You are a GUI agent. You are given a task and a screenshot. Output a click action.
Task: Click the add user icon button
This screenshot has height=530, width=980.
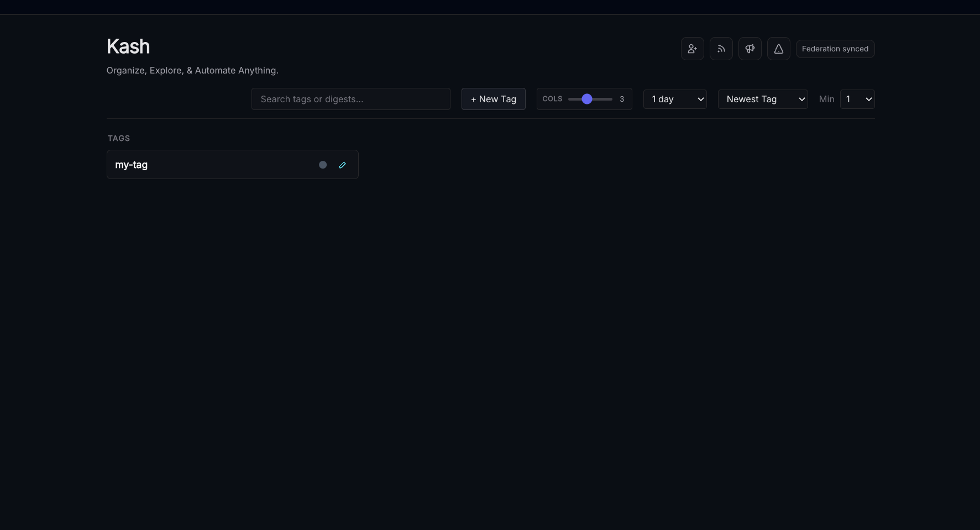[x=692, y=49]
